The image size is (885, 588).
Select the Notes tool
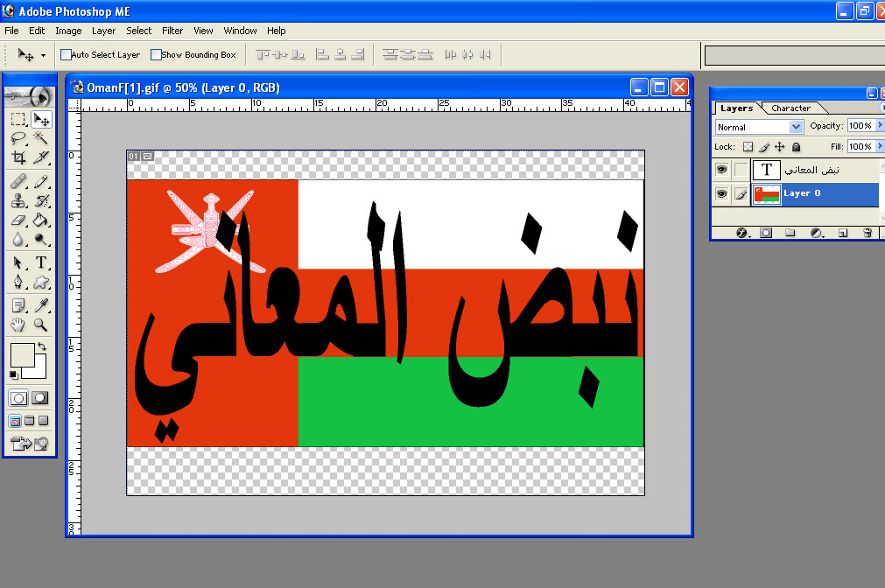pyautogui.click(x=18, y=306)
